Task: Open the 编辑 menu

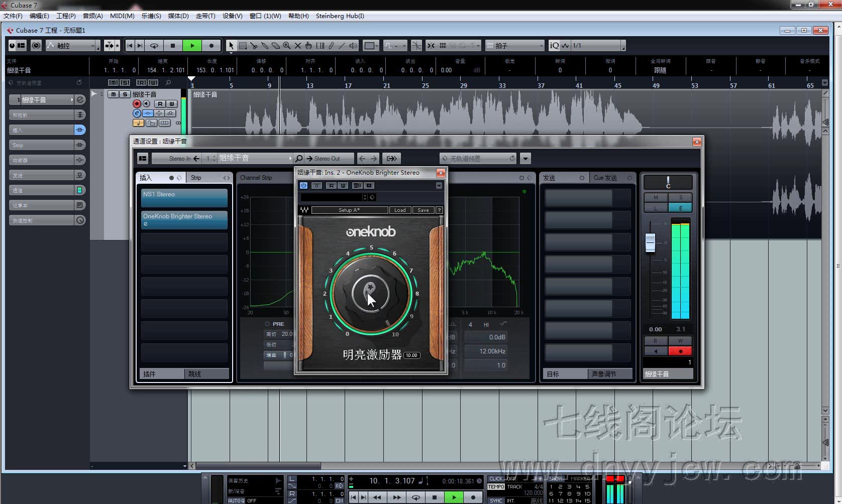Action: coord(39,16)
